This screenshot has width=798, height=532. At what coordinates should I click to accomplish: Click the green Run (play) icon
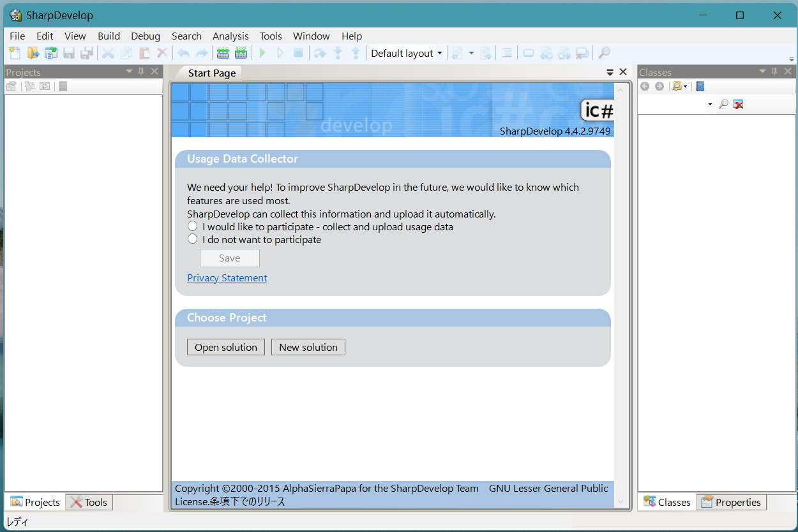point(262,54)
